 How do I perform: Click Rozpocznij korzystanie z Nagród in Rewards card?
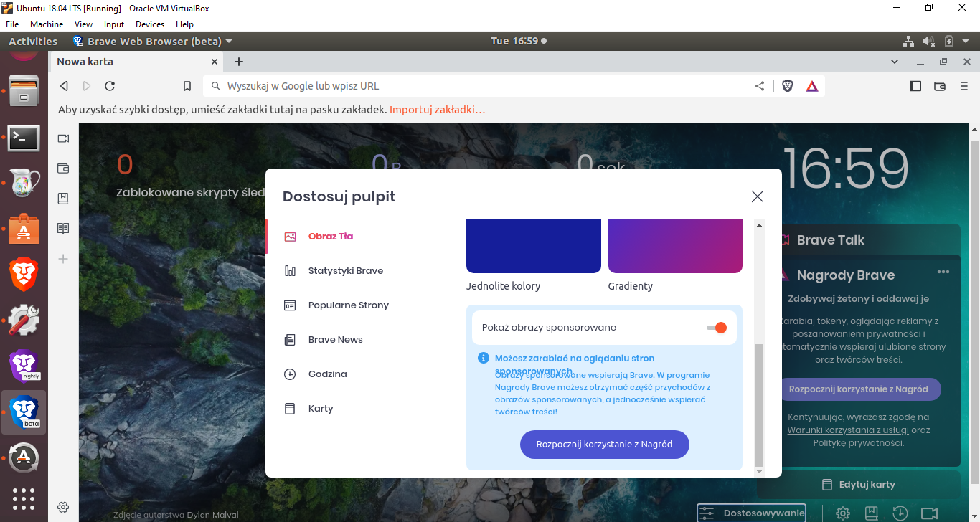pos(859,389)
